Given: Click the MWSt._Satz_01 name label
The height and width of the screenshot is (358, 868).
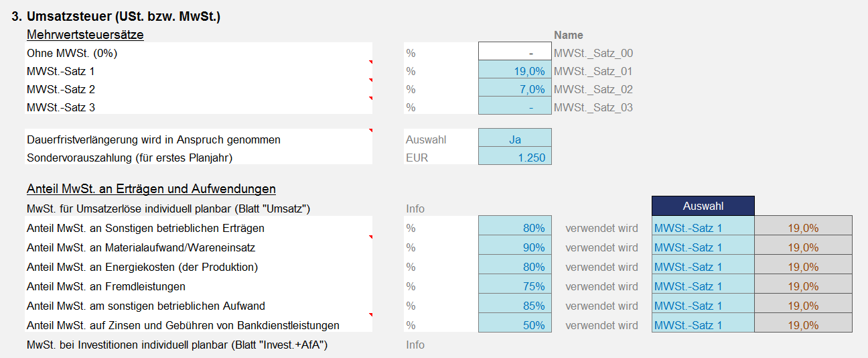Looking at the screenshot, I should [593, 71].
